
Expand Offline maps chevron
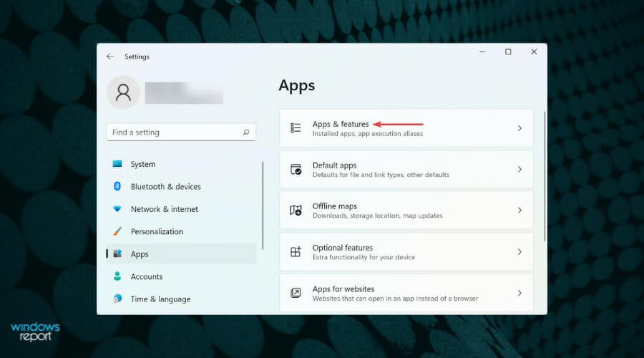(x=519, y=211)
